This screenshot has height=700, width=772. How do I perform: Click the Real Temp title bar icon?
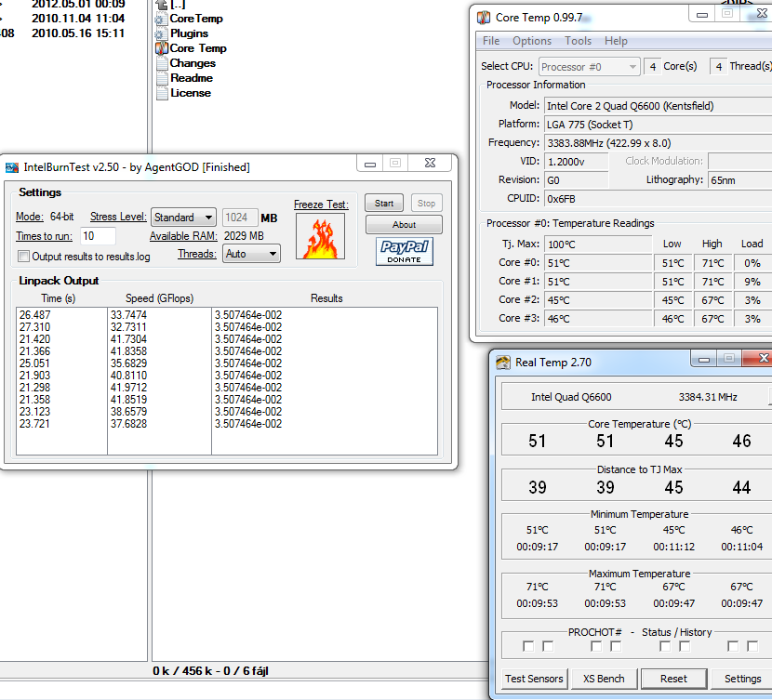click(502, 363)
